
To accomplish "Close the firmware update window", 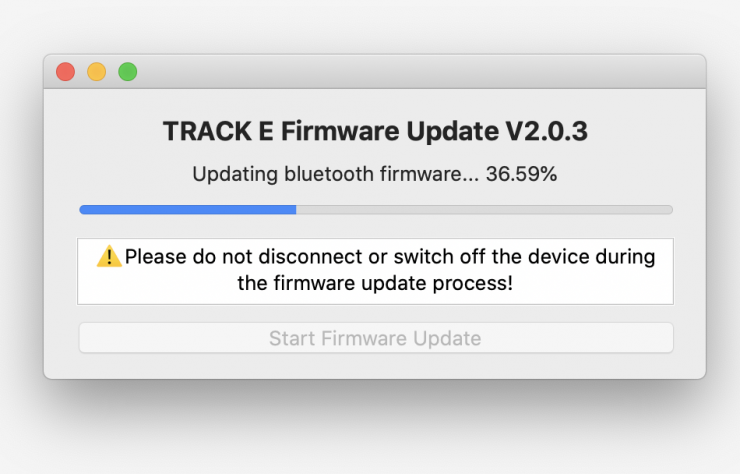I will 65,72.
